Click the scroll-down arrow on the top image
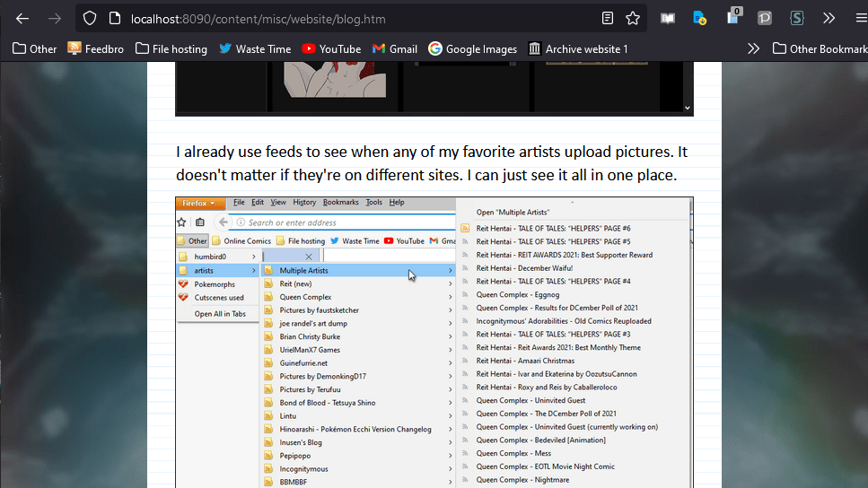Screen dimensions: 868x488 point(688,108)
